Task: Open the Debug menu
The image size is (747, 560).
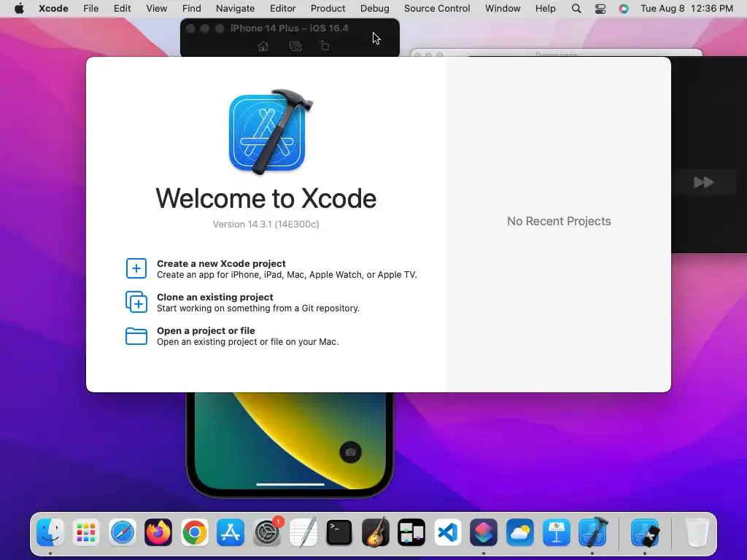Action: click(374, 8)
